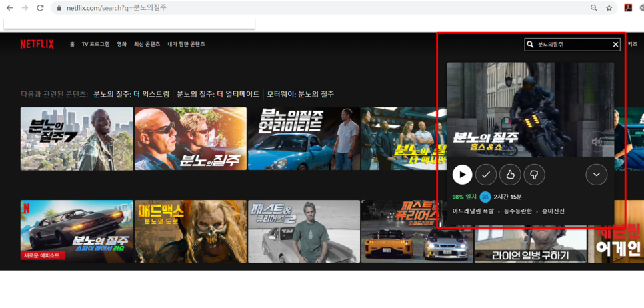Click the blue age rating badge

(x=485, y=197)
